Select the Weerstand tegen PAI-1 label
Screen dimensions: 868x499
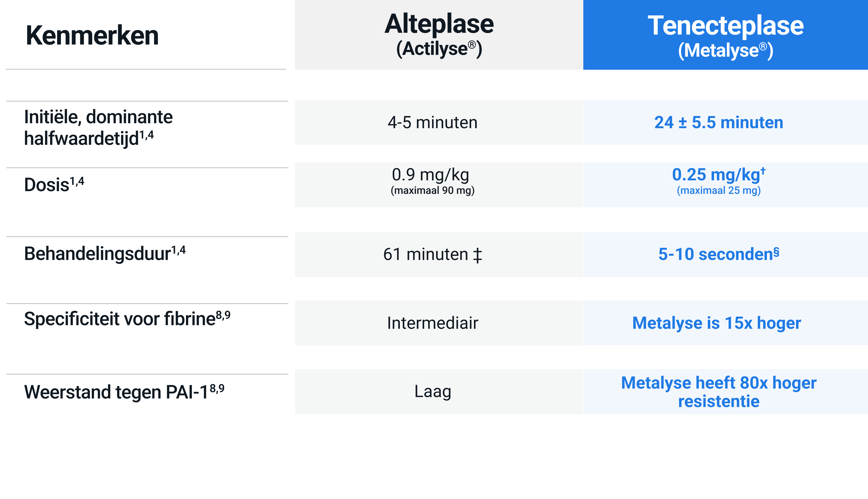124,392
